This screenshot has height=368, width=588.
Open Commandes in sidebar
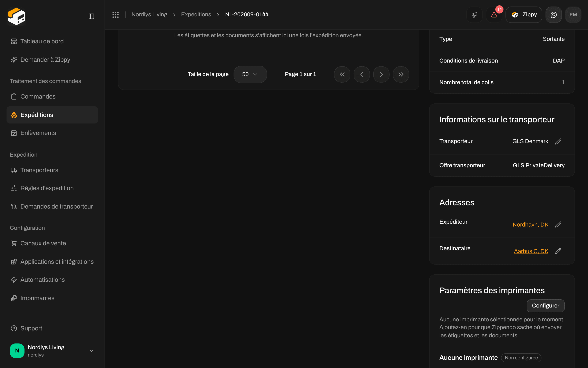tap(52, 96)
